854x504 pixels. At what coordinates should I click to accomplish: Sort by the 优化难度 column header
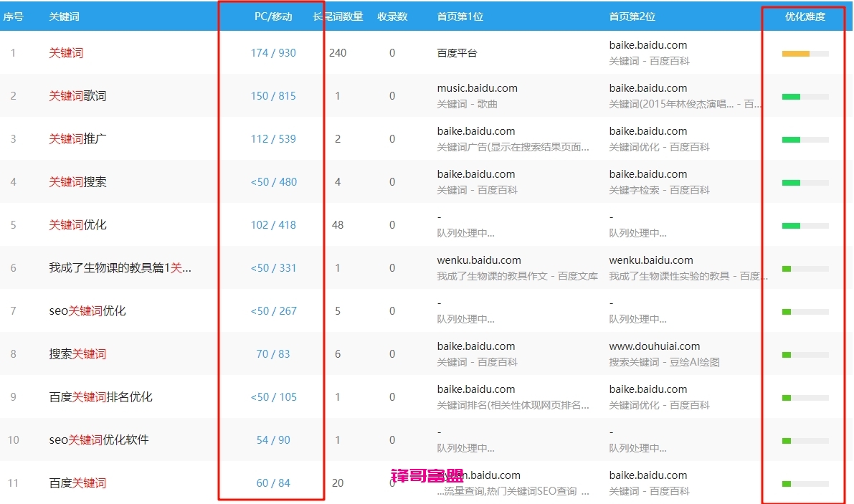pyautogui.click(x=805, y=16)
